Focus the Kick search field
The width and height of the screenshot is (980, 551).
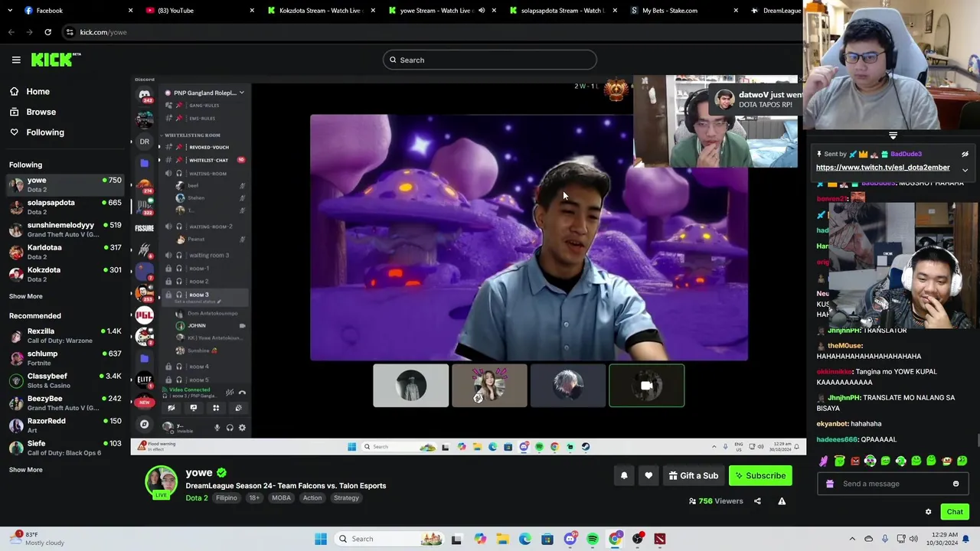(490, 60)
